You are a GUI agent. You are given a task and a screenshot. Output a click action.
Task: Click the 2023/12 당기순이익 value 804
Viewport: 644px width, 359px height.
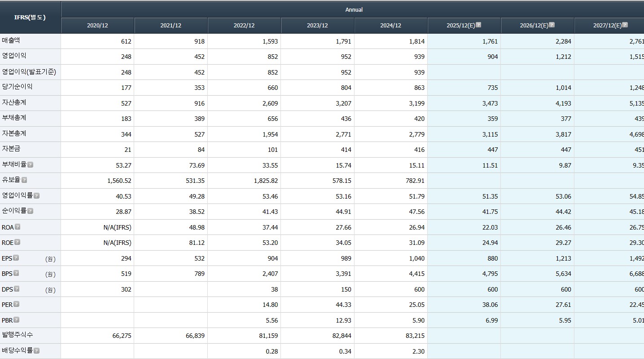(x=346, y=88)
